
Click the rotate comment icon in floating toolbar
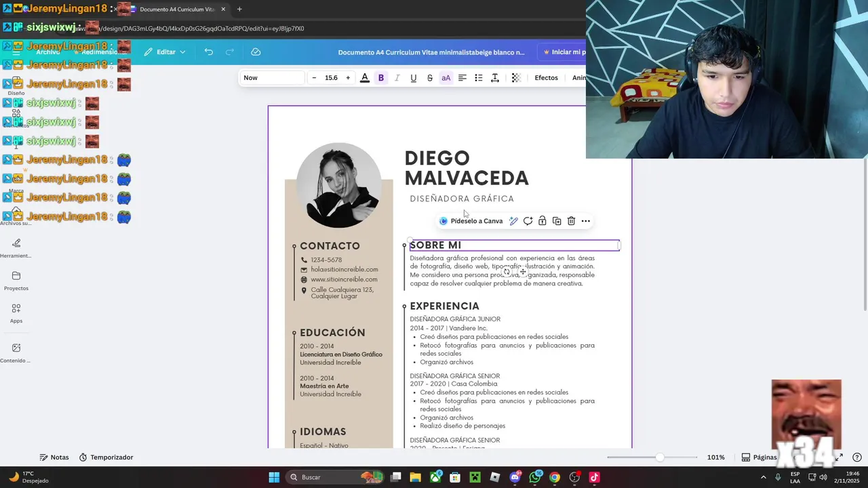point(528,221)
